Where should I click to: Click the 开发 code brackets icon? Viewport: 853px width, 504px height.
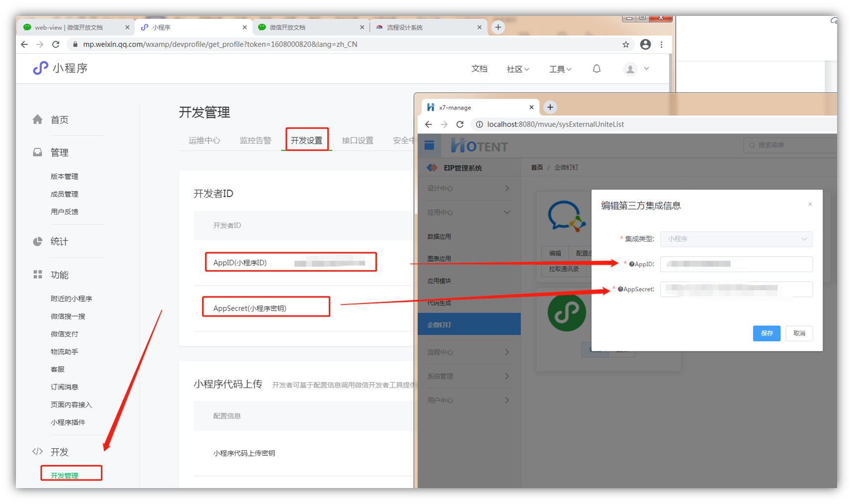38,451
